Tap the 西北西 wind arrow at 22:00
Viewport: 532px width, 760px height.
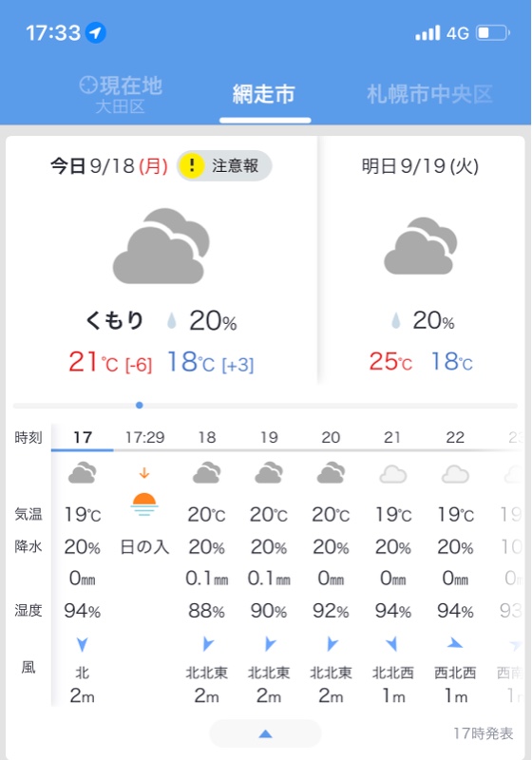[x=454, y=644]
